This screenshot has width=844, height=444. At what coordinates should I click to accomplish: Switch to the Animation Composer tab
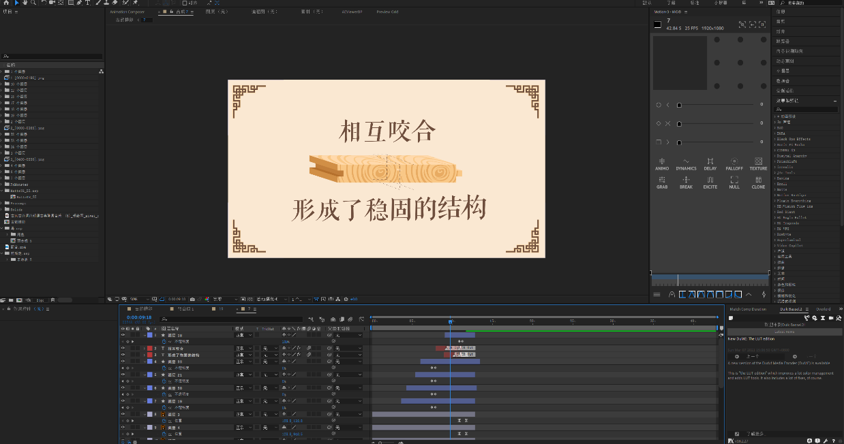coord(127,12)
